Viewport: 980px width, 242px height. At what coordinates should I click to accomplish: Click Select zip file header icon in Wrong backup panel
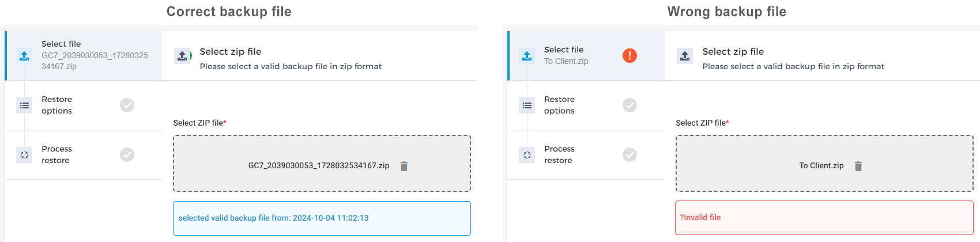(x=685, y=56)
